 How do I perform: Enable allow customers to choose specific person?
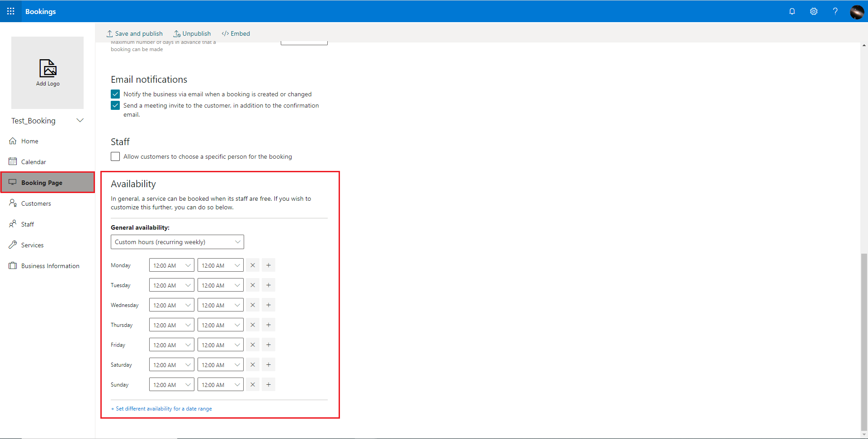[115, 156]
